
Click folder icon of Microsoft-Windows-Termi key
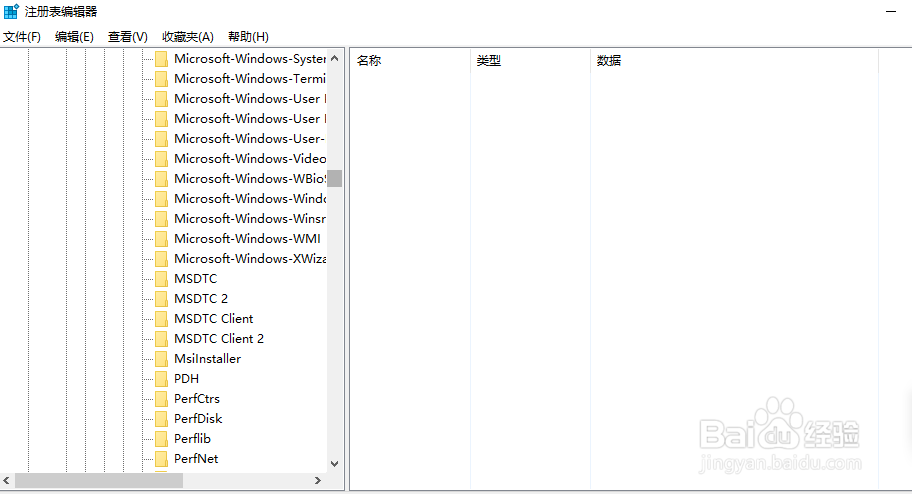click(161, 79)
